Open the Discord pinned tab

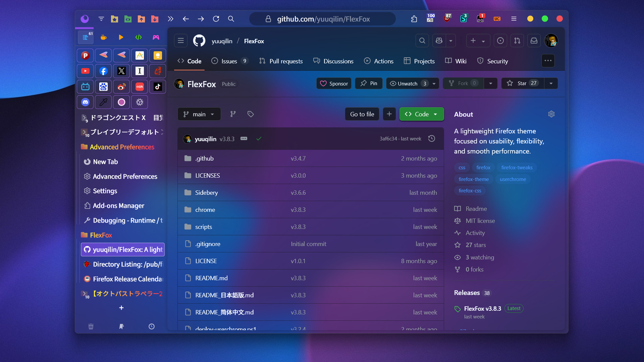click(x=85, y=102)
